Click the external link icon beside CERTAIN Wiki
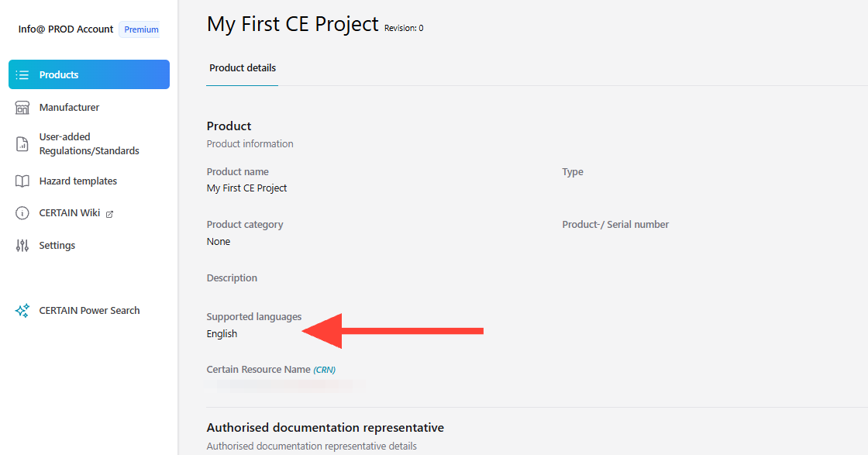The width and height of the screenshot is (868, 455). (109, 214)
